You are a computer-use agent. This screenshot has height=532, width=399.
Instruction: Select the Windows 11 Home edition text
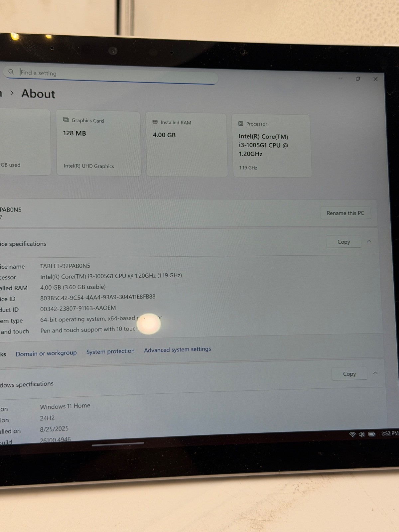pyautogui.click(x=65, y=406)
